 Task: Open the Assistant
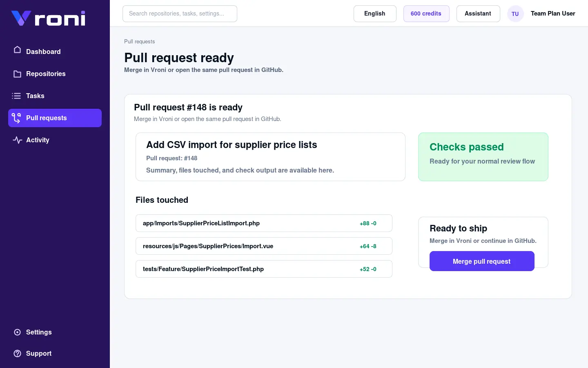[478, 13]
